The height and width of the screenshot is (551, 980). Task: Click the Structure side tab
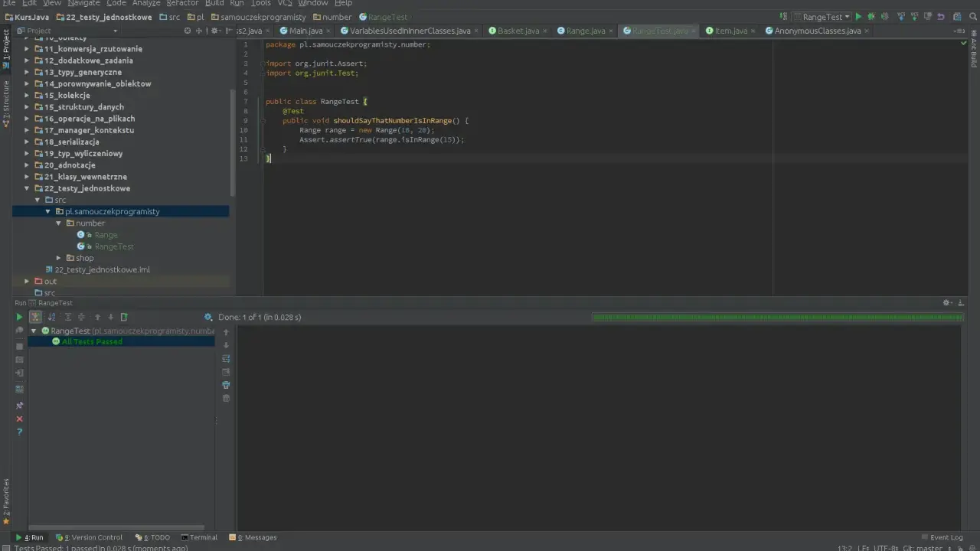pyautogui.click(x=6, y=103)
